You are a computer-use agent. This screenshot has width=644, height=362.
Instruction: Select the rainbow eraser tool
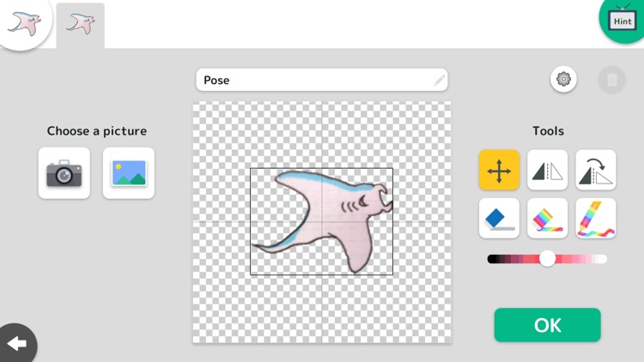click(548, 219)
